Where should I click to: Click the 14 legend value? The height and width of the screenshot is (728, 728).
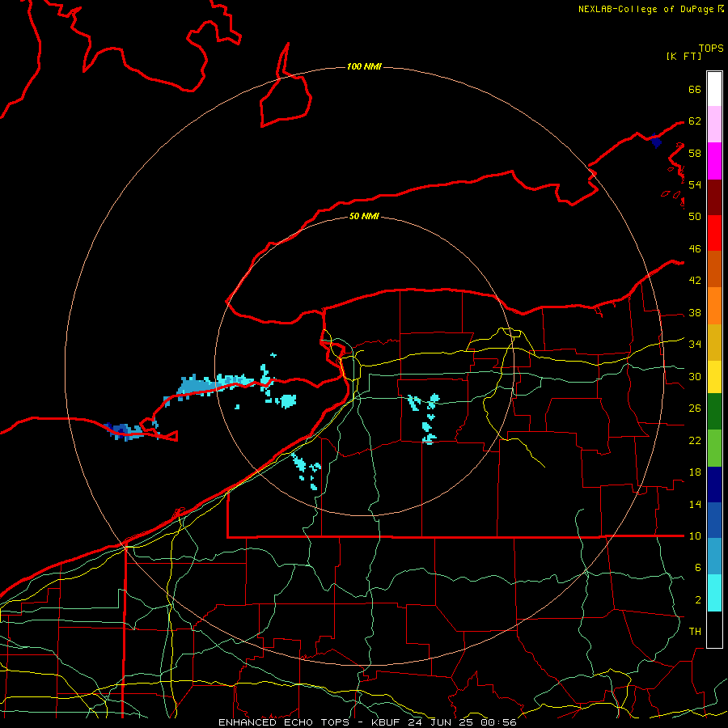point(695,504)
